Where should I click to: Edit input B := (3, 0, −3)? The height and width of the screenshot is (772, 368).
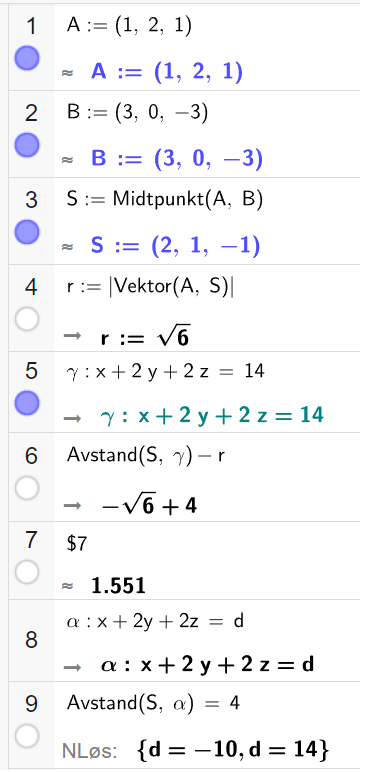click(137, 113)
